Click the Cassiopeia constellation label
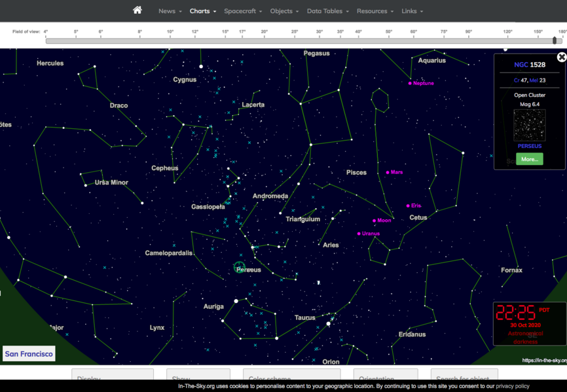 [x=208, y=207]
